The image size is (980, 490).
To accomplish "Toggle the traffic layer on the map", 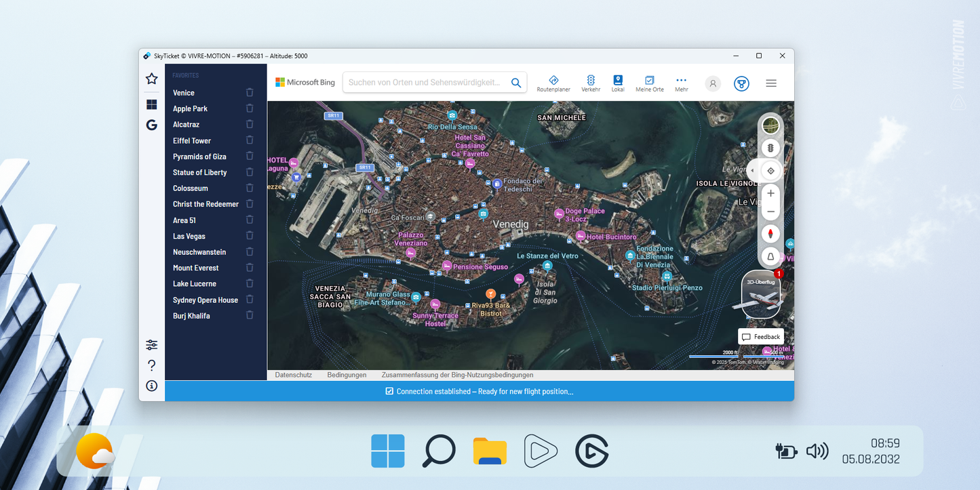I will point(770,148).
